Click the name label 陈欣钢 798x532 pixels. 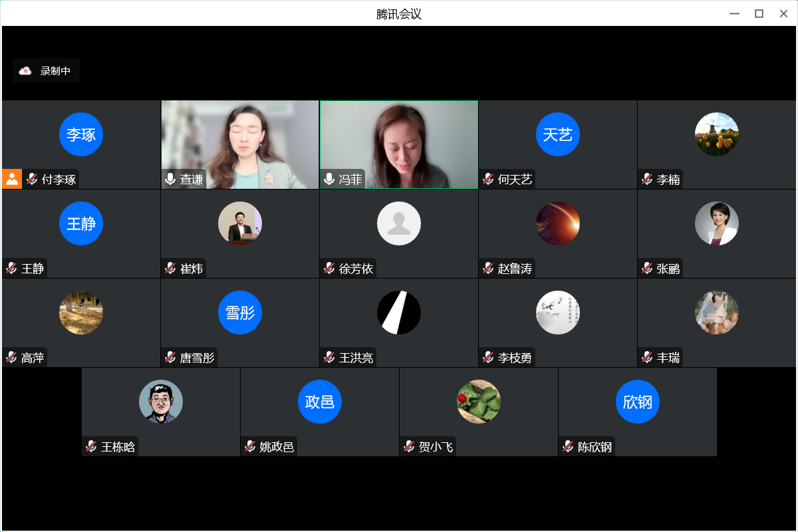click(x=595, y=446)
